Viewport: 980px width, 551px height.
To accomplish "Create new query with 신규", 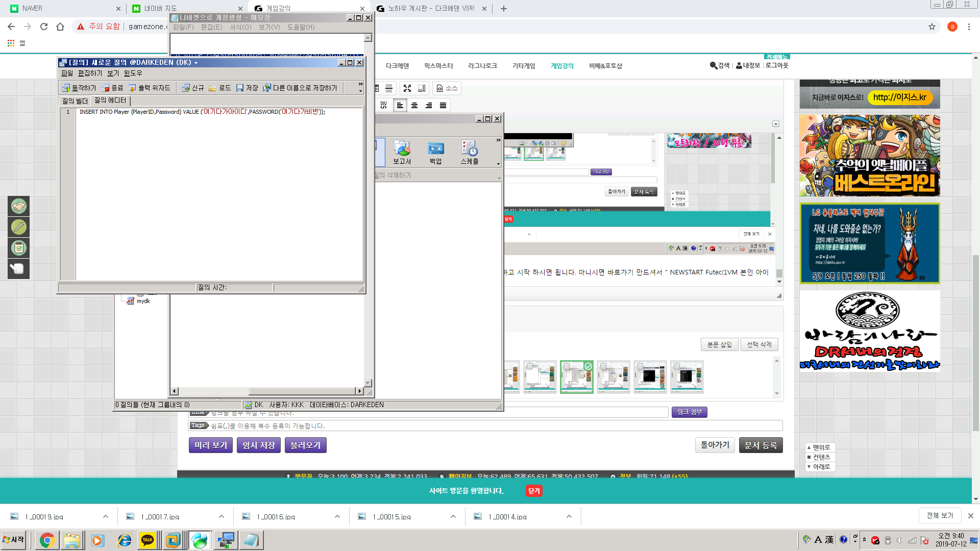I will (193, 88).
